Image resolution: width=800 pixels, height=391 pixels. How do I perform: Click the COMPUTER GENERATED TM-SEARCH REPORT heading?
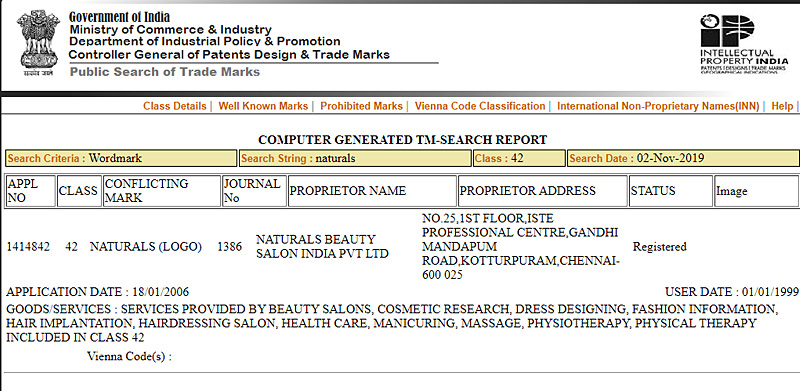click(x=403, y=139)
